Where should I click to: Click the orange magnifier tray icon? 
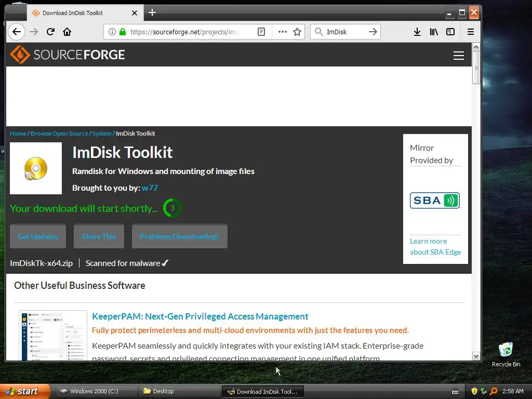click(494, 391)
